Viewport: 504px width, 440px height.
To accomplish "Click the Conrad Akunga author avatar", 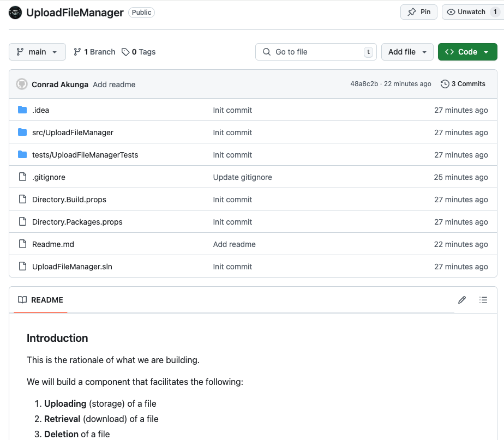I will point(22,84).
